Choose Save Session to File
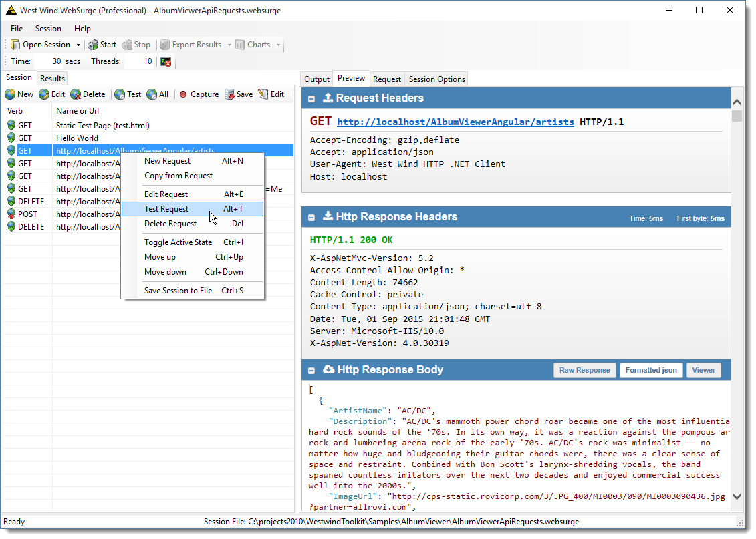The width and height of the screenshot is (756, 539). click(193, 291)
